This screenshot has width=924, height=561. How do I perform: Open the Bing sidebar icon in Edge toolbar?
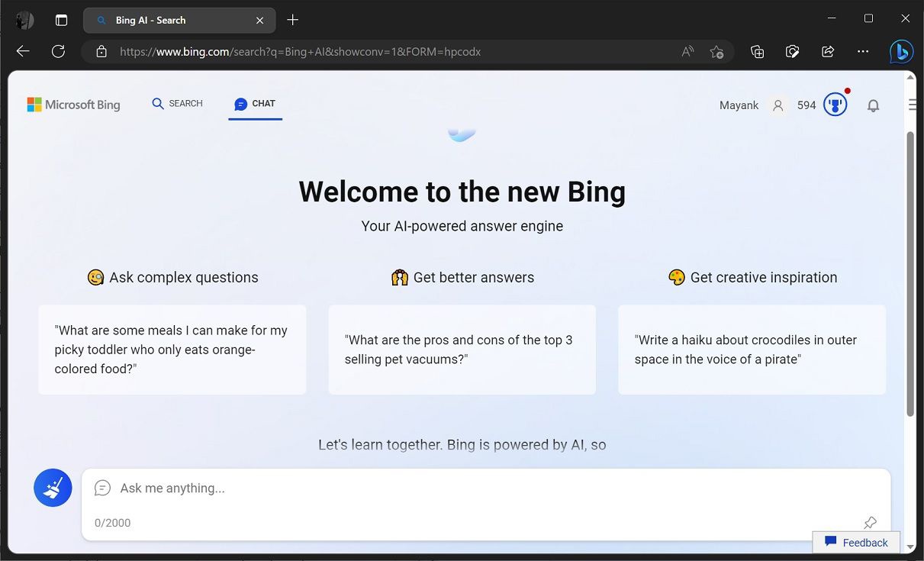901,51
